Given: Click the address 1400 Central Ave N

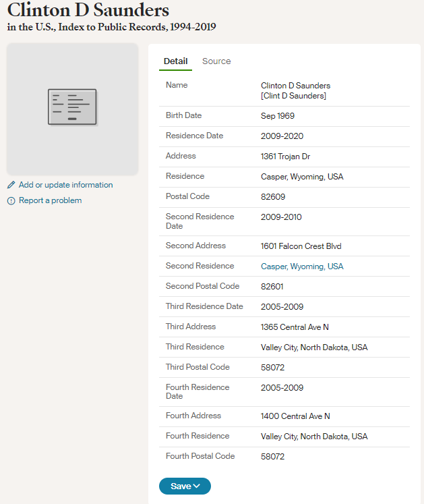Looking at the screenshot, I should 295,416.
